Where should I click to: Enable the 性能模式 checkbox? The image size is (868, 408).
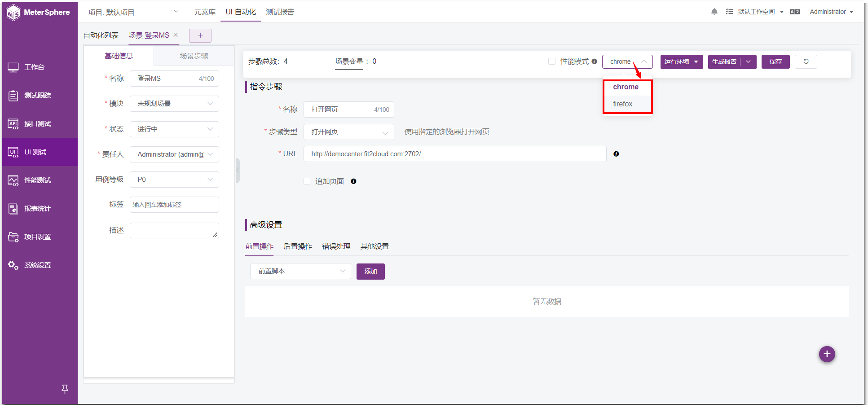pos(552,61)
